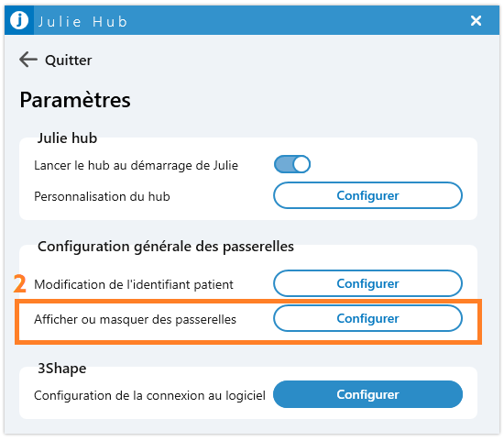The image size is (504, 441).
Task: Select the 3Shape section header
Action: (62, 369)
